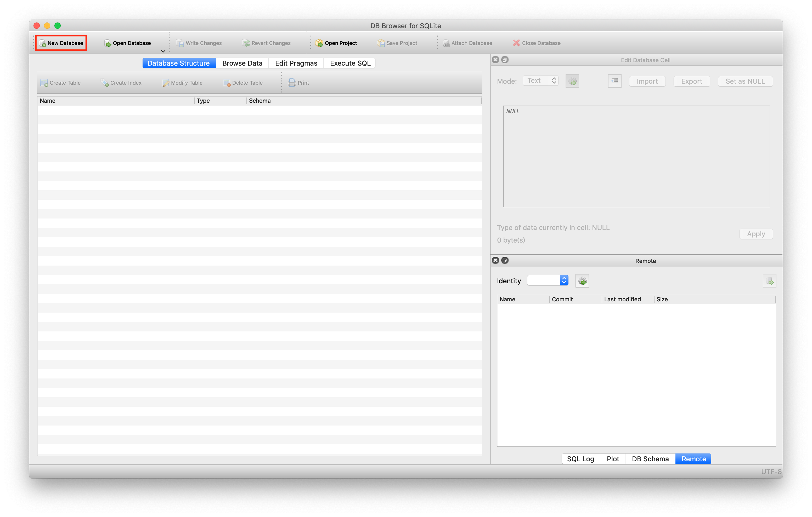Undock the Remote panel

point(505,261)
